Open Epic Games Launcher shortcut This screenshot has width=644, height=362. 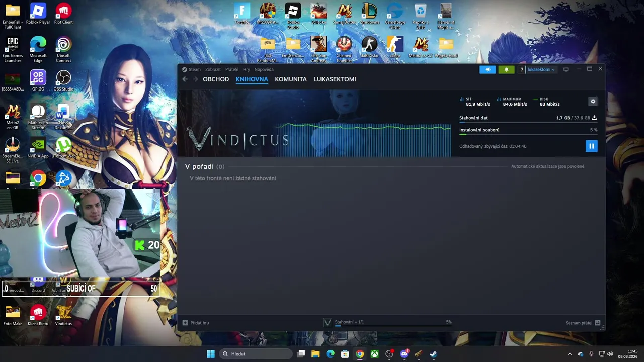[x=13, y=49]
